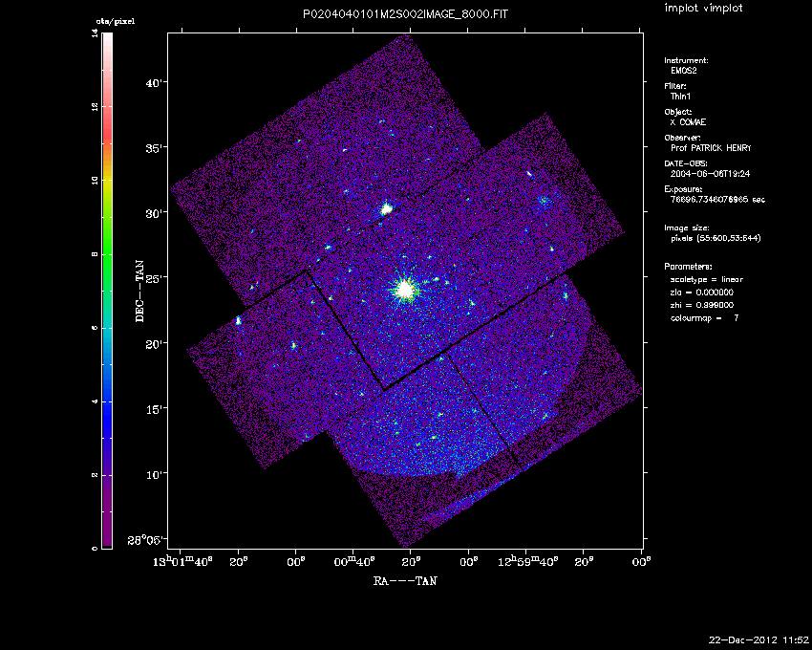
Task: Click the colour bar's 14 scale label
Action: click(95, 33)
